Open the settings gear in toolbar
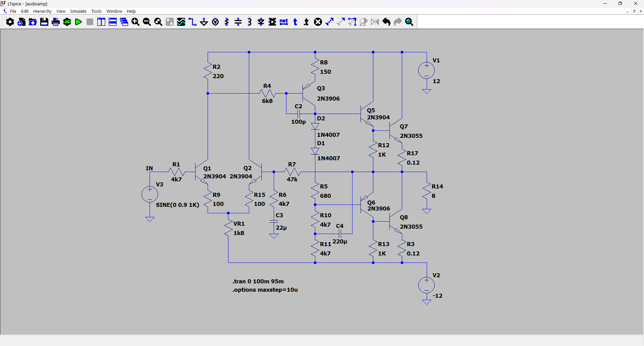 10,22
